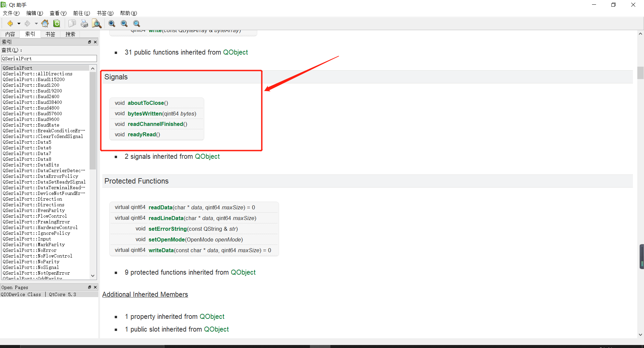Viewport: 644px width, 348px height.
Task: Click index list scroll-down arrow
Action: click(x=93, y=276)
